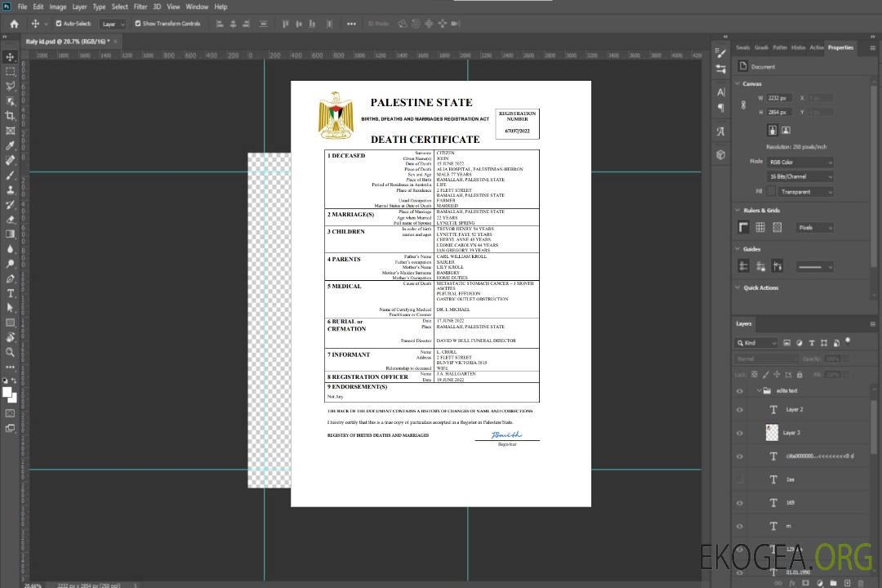This screenshot has height=588, width=882.
Task: Click the background color swatch
Action: click(14, 399)
